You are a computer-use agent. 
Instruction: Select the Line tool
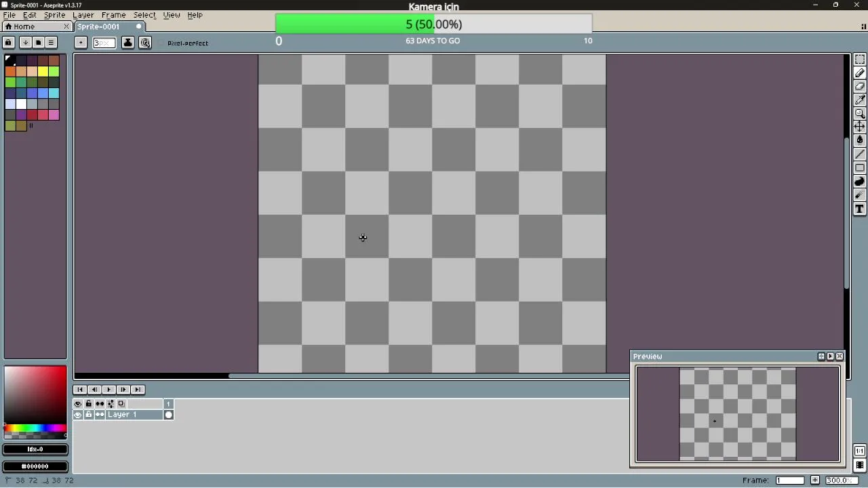[860, 155]
